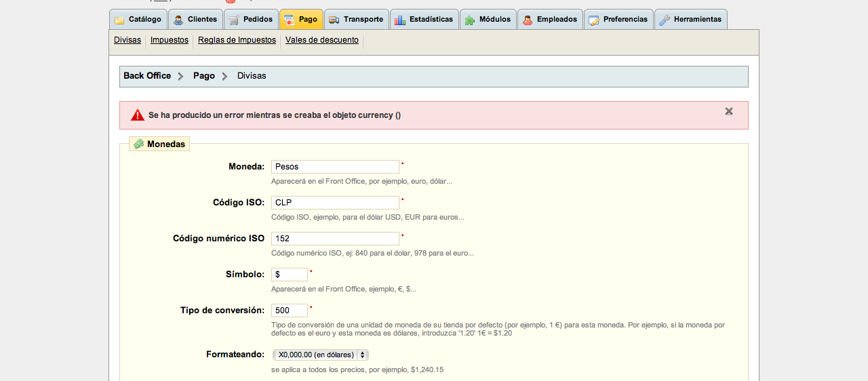The image size is (868, 381).
Task: Switch to the Empleados tab
Action: click(x=550, y=19)
